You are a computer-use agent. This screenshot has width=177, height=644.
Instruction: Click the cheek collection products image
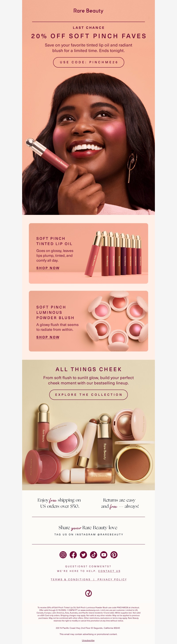(88, 445)
